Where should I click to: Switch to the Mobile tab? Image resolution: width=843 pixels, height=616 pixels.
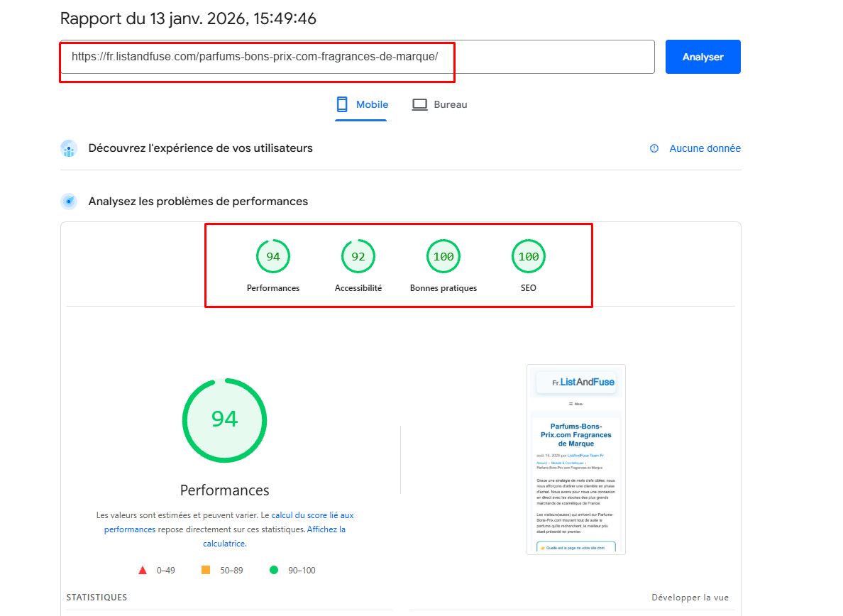click(361, 104)
